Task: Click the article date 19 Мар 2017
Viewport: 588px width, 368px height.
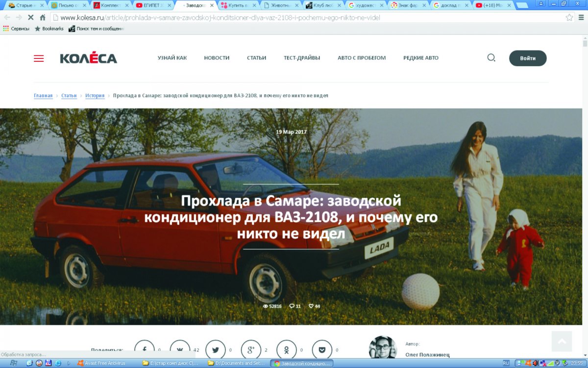Action: [x=291, y=131]
